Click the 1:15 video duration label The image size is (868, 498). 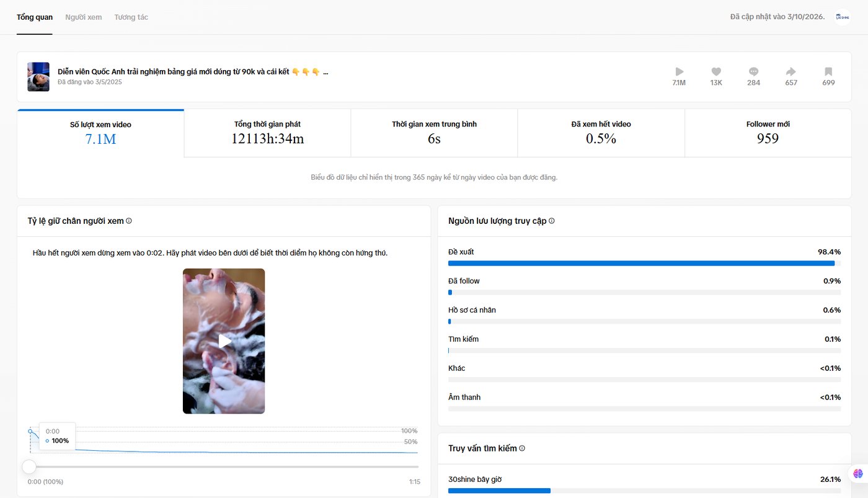click(415, 482)
